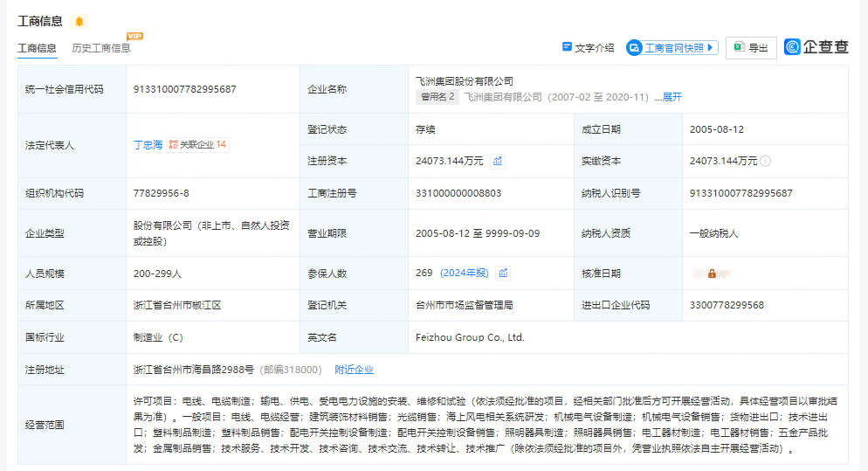Click the lock icon in 核准日期 row
This screenshot has width=868, height=471.
point(712,274)
